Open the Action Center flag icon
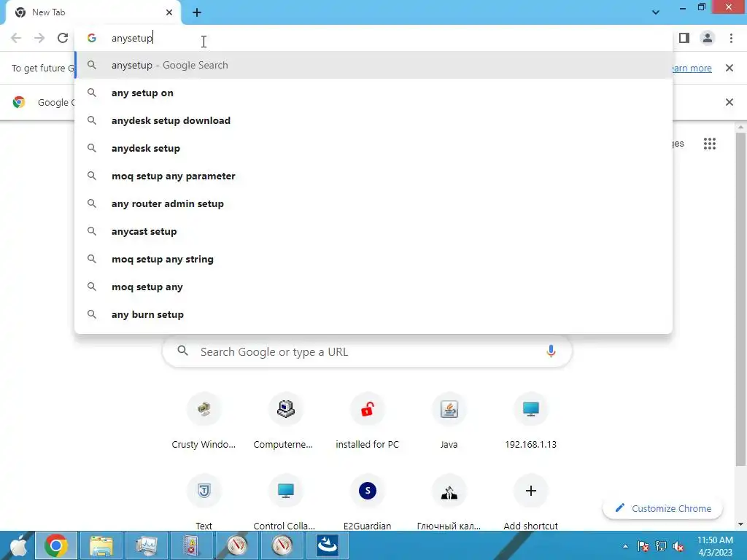The image size is (747, 560). click(643, 546)
